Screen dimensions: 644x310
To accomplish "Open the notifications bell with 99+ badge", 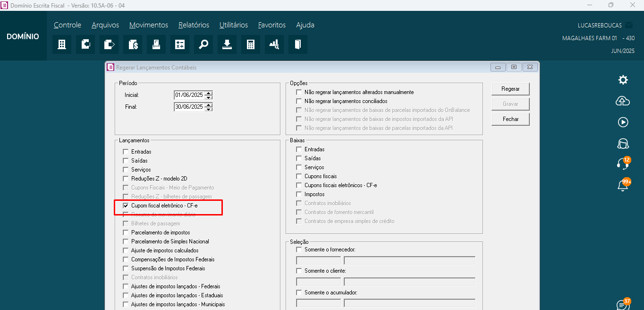I will coord(623,185).
